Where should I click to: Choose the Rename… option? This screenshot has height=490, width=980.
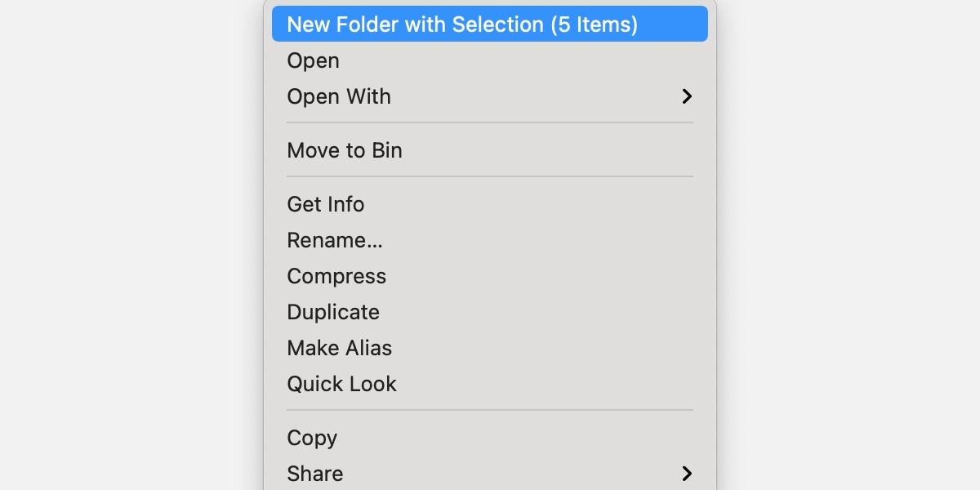[x=335, y=240]
